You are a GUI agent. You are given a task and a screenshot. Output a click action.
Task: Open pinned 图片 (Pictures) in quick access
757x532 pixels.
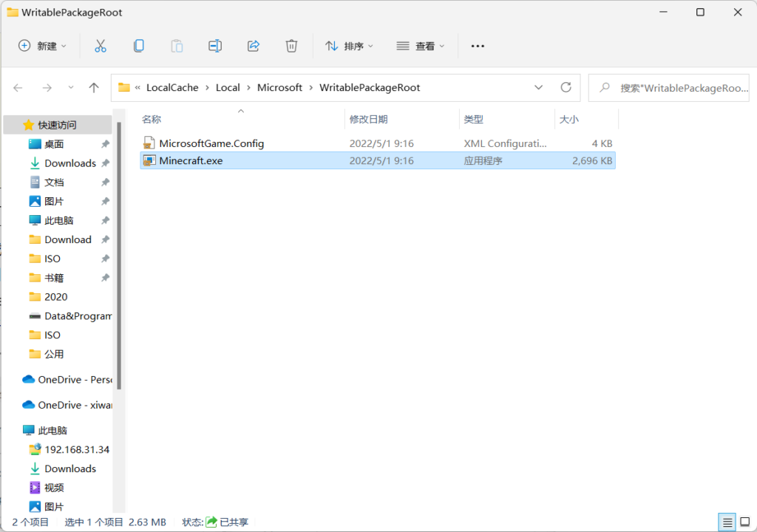tap(54, 201)
